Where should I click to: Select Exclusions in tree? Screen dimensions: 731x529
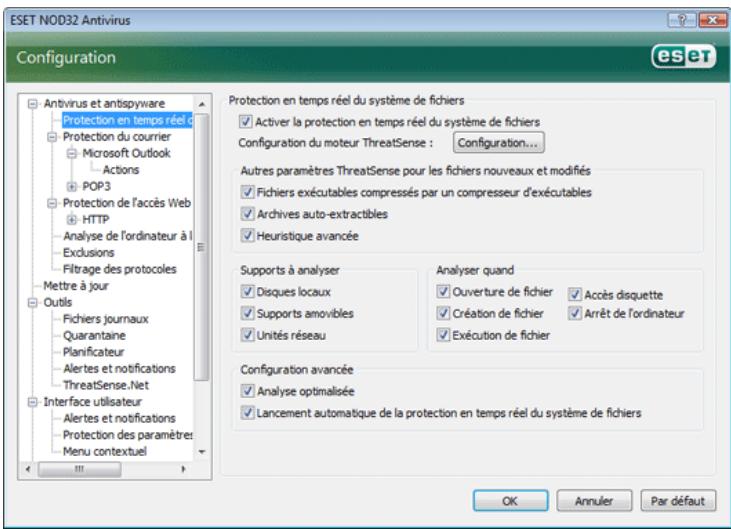pos(89,253)
